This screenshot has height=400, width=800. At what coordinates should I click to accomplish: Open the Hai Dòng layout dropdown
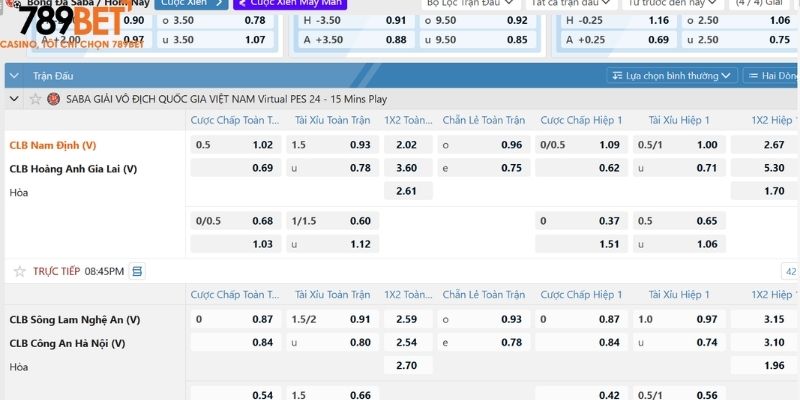pyautogui.click(x=775, y=75)
